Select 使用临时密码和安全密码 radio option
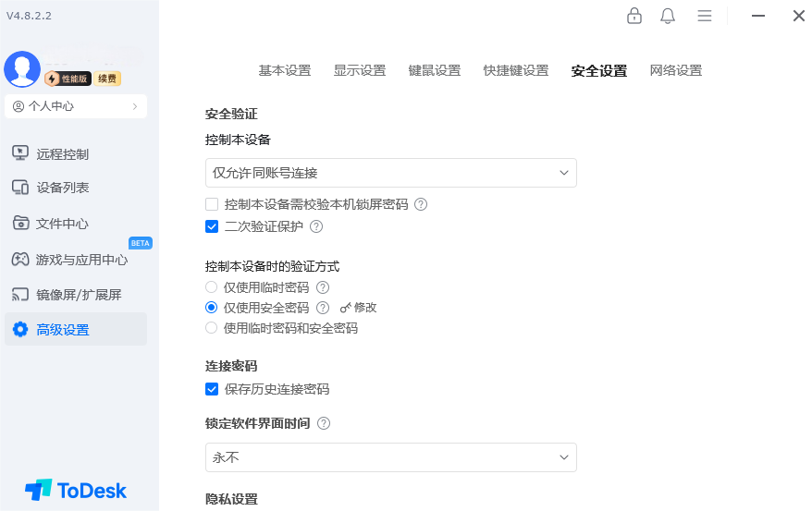Viewport: 812px width, 511px height. coord(212,328)
